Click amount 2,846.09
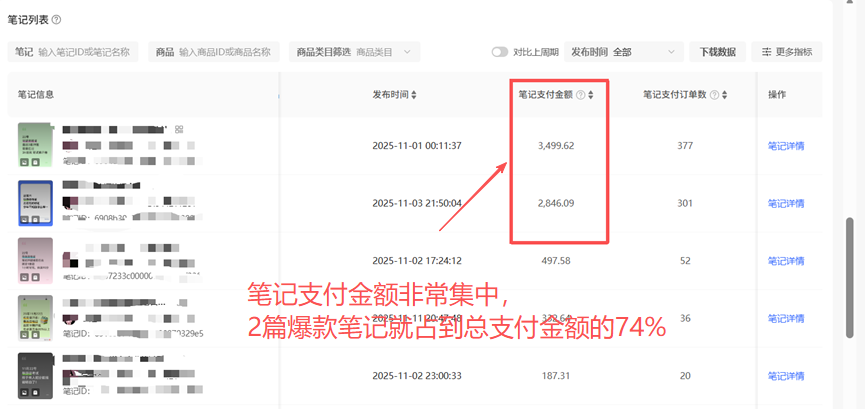865x409 pixels. (556, 204)
